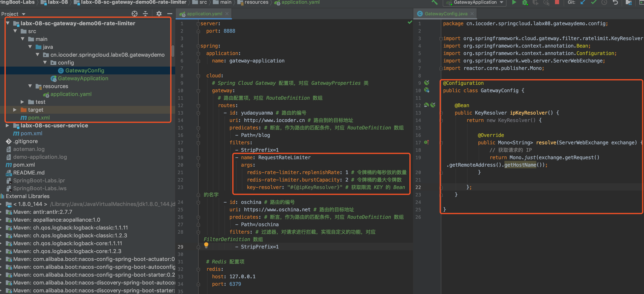Image resolution: width=644 pixels, height=294 pixels.
Task: Open the Project view selector dropdown
Action: click(23, 14)
